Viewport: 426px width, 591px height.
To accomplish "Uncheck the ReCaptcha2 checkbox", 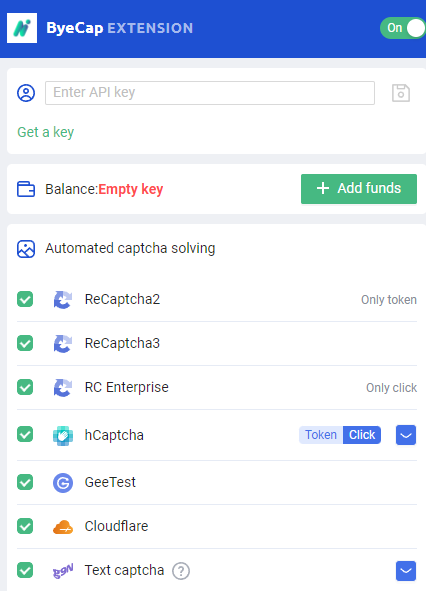I will tap(25, 299).
